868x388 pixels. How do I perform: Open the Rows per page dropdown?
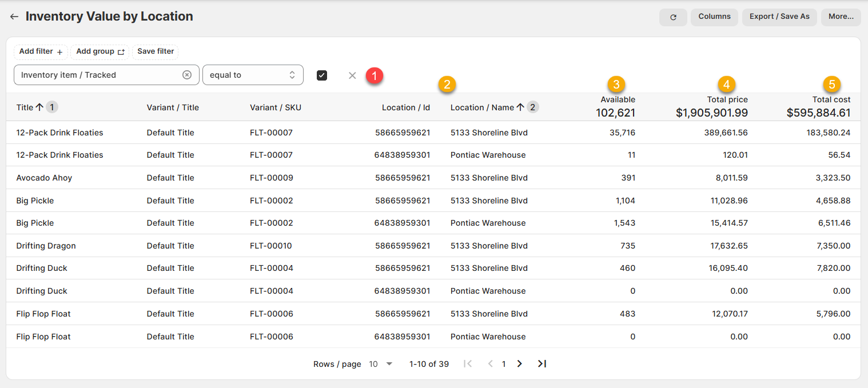tap(380, 364)
